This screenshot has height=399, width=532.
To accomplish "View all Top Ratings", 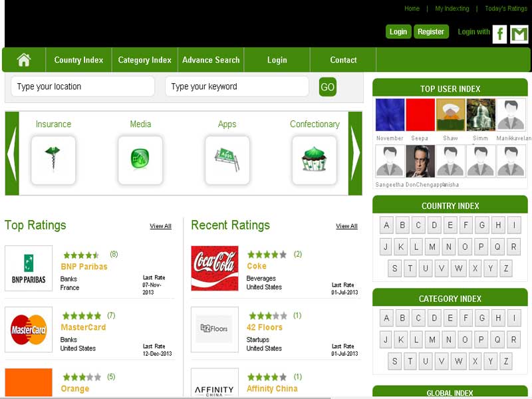I will pos(160,226).
